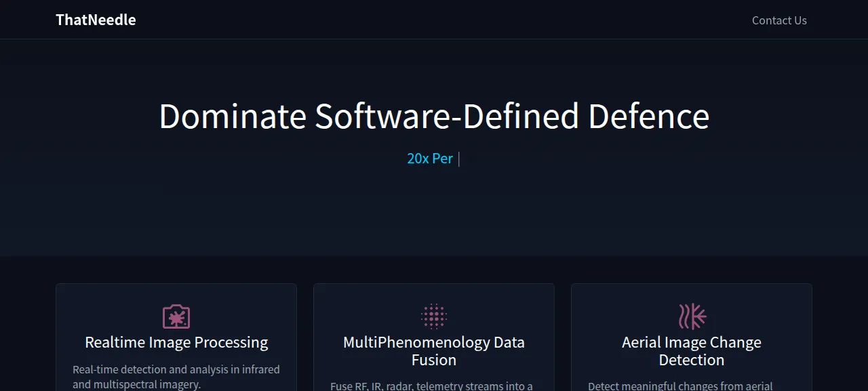868x391 pixels.
Task: Click the 'Fuse RF, IR, radar' description text
Action: coord(432,386)
